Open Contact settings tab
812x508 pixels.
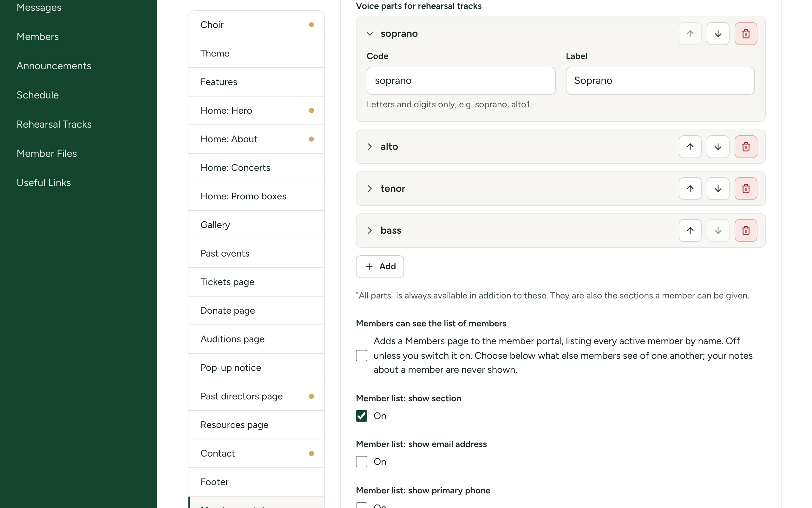tap(256, 453)
